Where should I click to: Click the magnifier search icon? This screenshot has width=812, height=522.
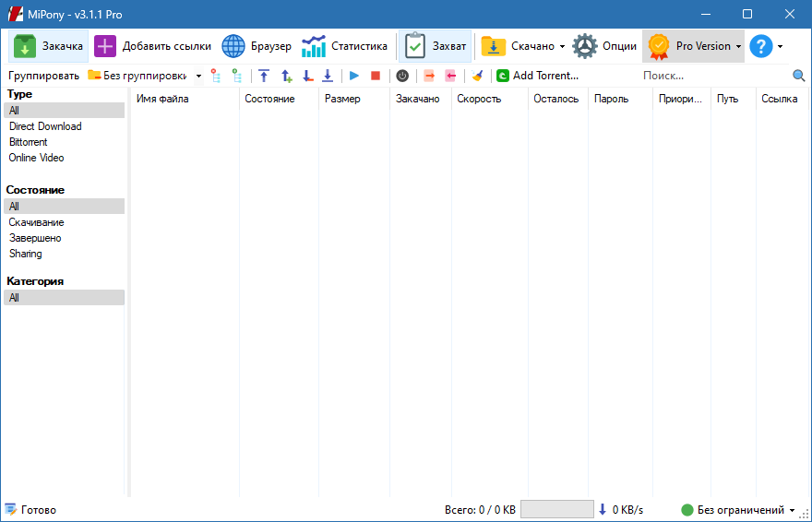(798, 76)
